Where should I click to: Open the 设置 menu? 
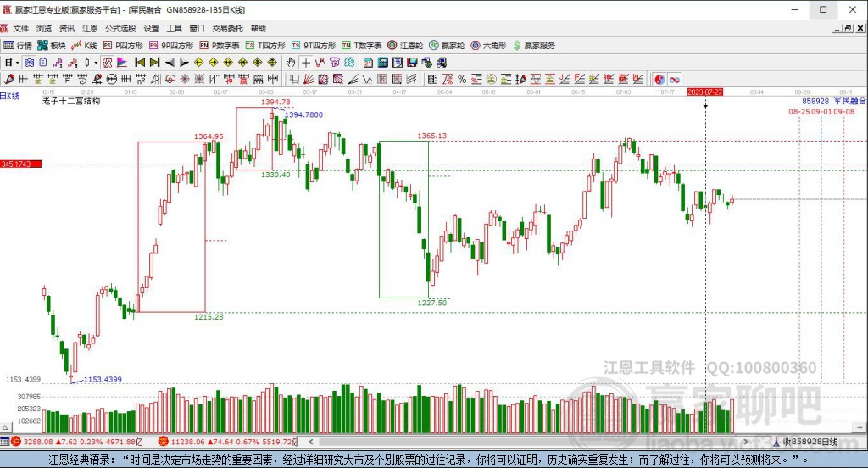click(x=151, y=28)
